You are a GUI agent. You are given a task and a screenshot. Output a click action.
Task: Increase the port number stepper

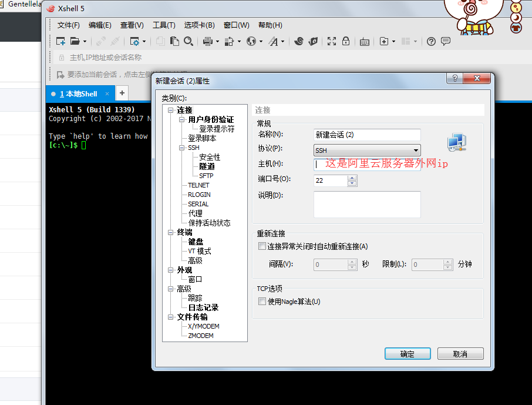point(352,178)
